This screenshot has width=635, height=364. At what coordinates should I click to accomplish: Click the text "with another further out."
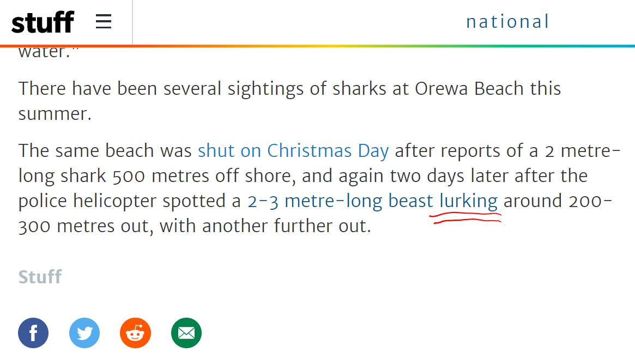click(267, 226)
